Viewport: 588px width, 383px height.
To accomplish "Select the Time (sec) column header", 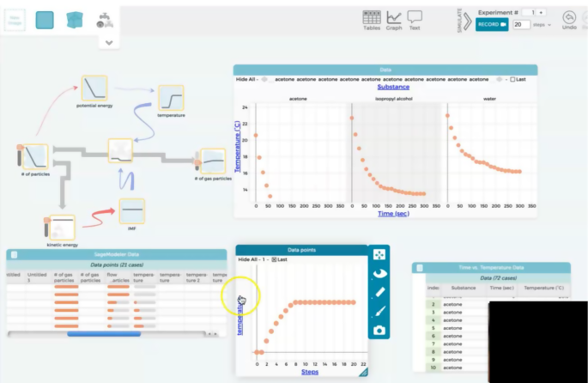I will tap(501, 288).
